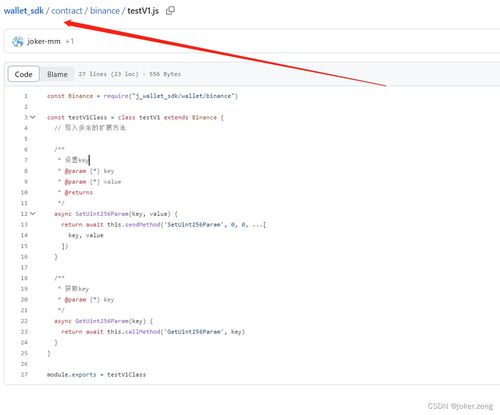Click the callMethod call in line 23
The height and width of the screenshot is (415, 500).
[143, 332]
